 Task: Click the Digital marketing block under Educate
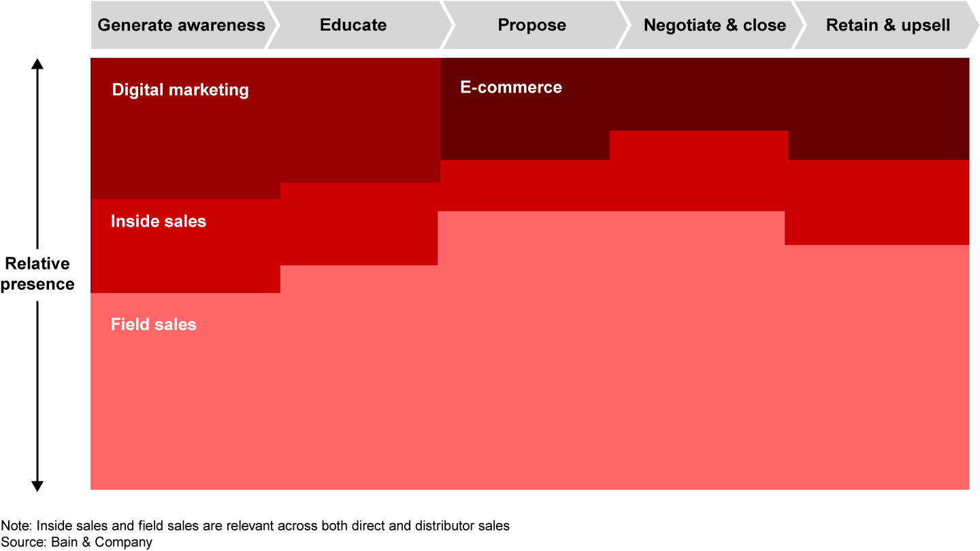[359, 122]
